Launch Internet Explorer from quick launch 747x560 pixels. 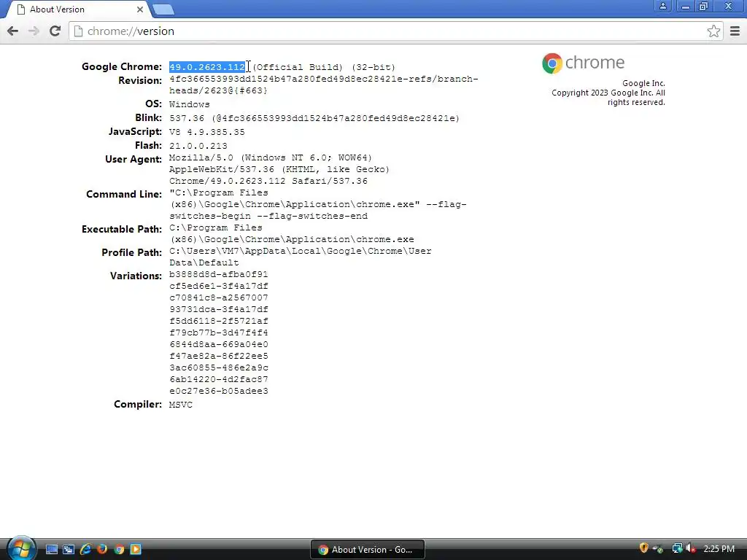pos(86,550)
